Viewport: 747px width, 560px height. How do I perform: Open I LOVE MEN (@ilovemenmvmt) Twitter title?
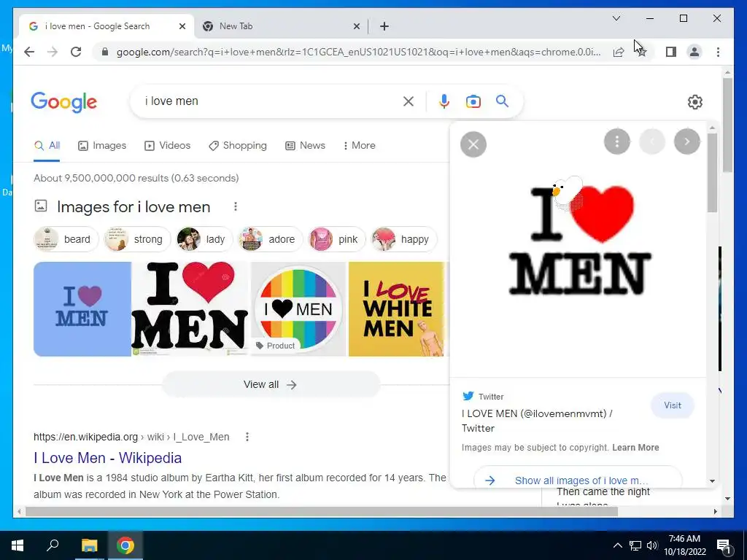tap(537, 421)
